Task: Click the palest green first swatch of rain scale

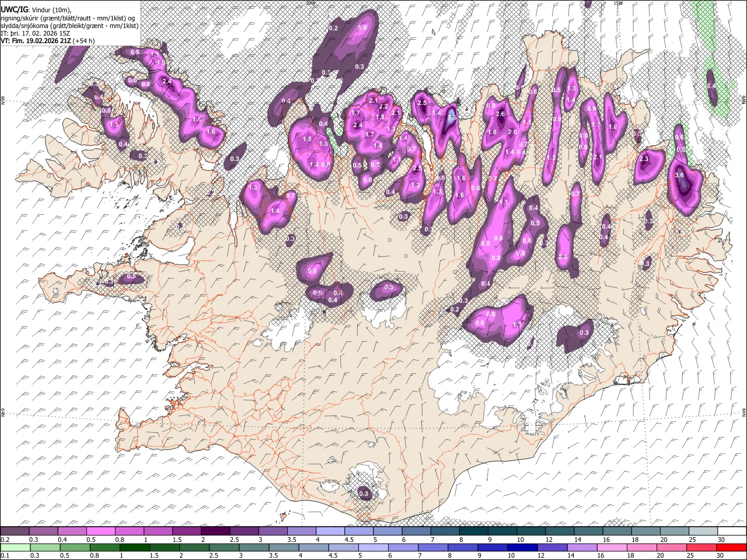Action: pos(15,547)
